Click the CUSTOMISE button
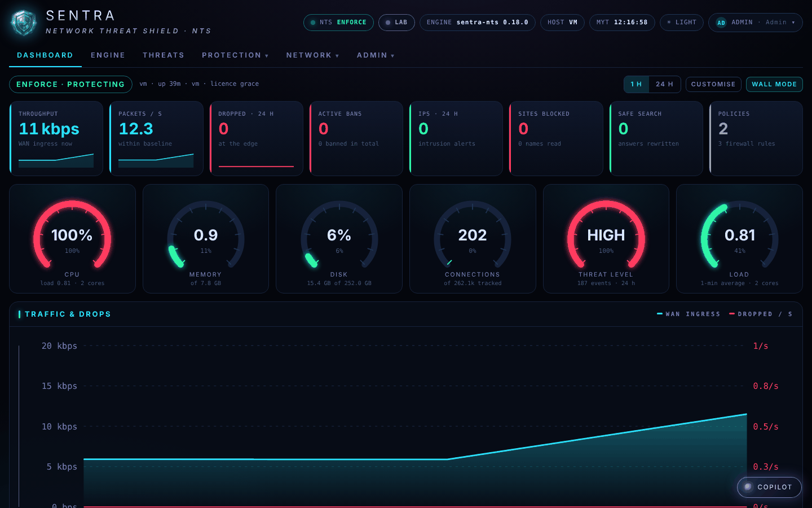 [x=713, y=84]
